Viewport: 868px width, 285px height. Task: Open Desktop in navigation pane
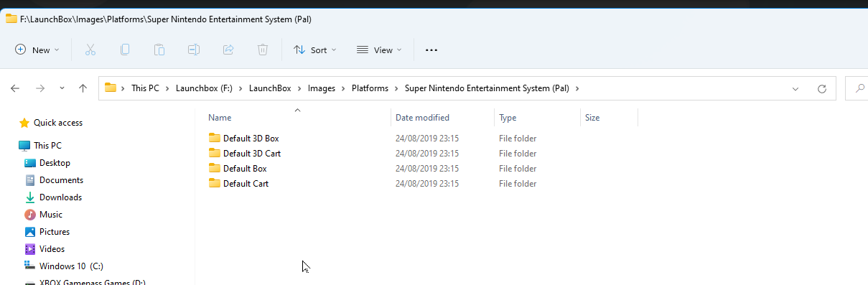pyautogui.click(x=55, y=163)
